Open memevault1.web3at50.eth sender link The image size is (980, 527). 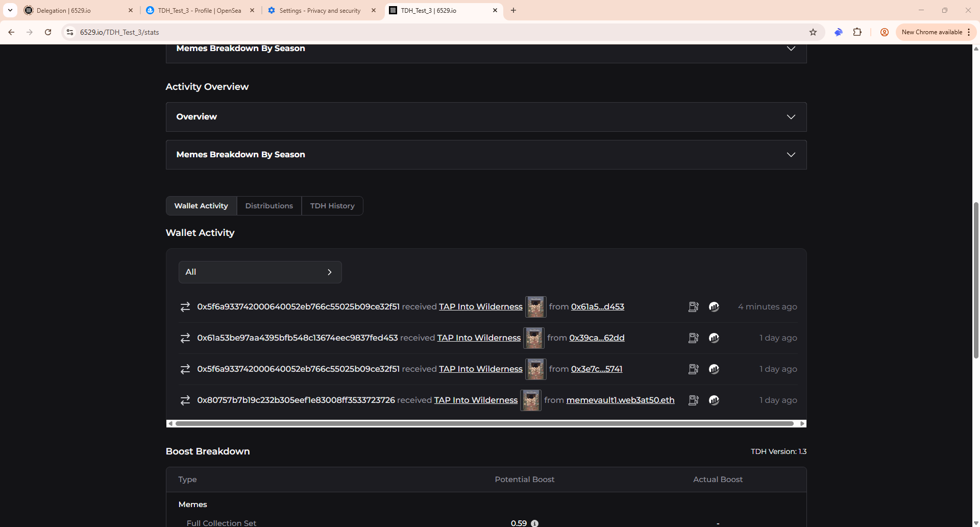620,400
